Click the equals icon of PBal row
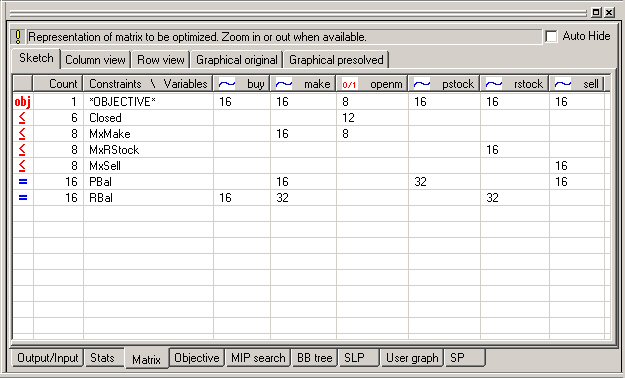The height and width of the screenshot is (378, 625). pos(23,181)
